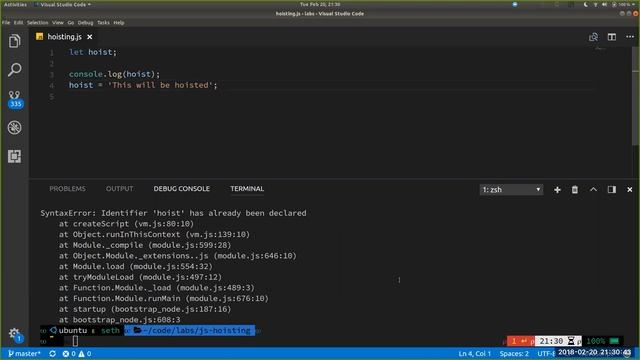Click Ln 4, Col 1 in the status bar
The height and width of the screenshot is (360, 640).
click(x=474, y=353)
